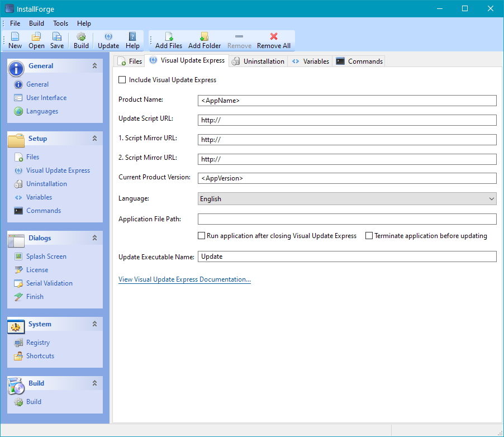Enable Terminate application before updating
Viewport: 504px width, 437px height.
369,235
